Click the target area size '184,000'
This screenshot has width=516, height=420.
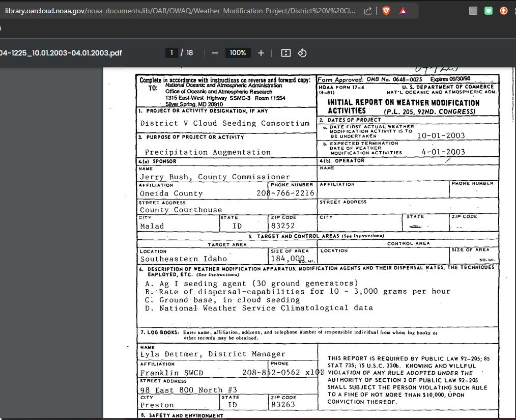[x=288, y=259]
